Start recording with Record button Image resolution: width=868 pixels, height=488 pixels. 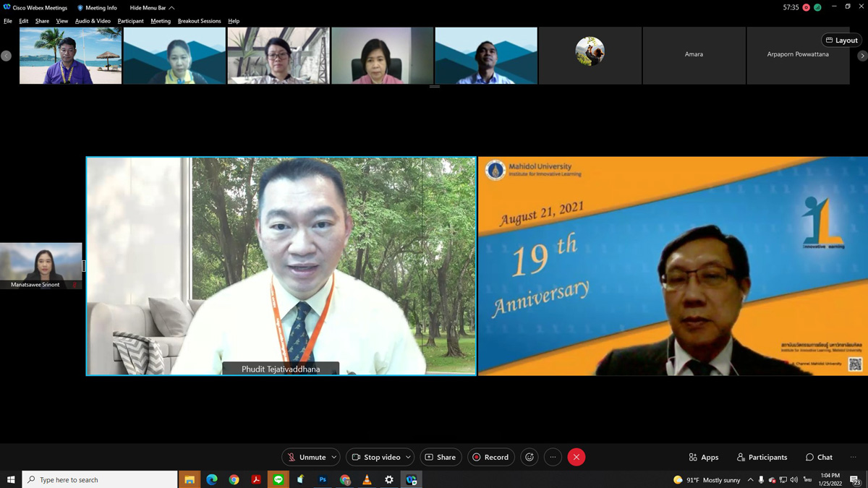click(490, 457)
